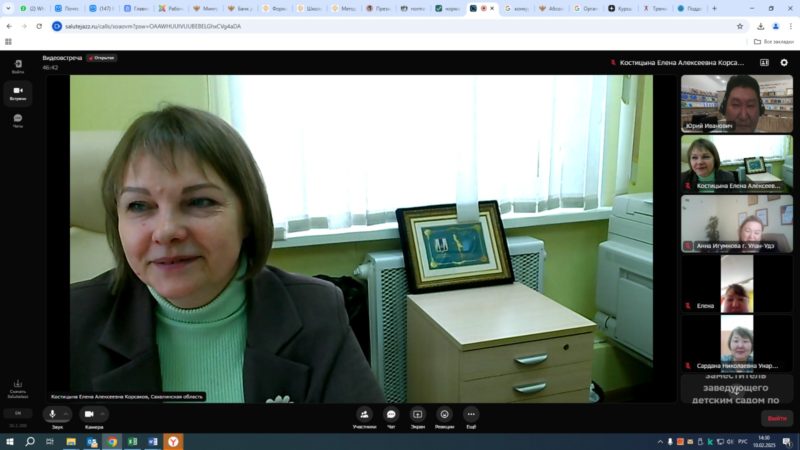Open a new browser tab

[x=714, y=8]
